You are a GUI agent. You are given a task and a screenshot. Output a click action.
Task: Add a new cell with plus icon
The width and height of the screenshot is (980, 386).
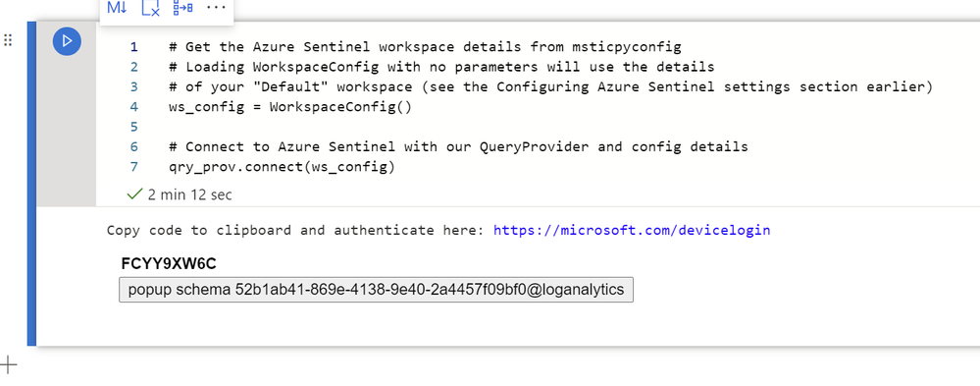[8, 364]
